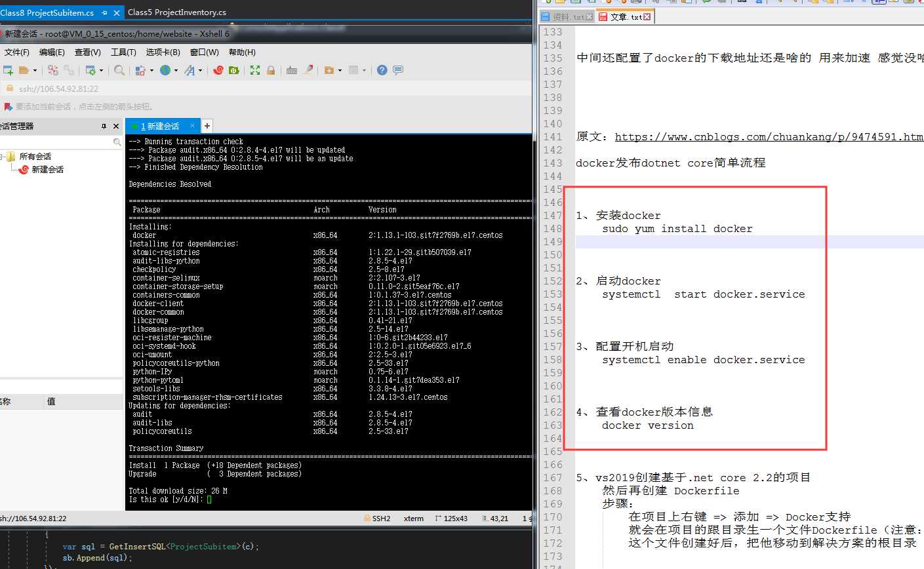Open 编辑(E) menu in Xshell
The height and width of the screenshot is (569, 924).
(x=52, y=52)
